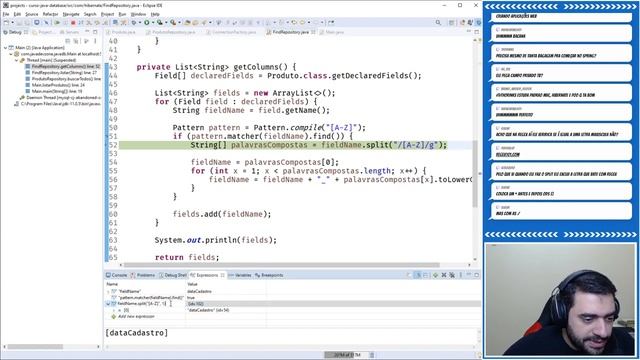
Task: Open the New file dropdown arrow
Action: click(x=13, y=22)
